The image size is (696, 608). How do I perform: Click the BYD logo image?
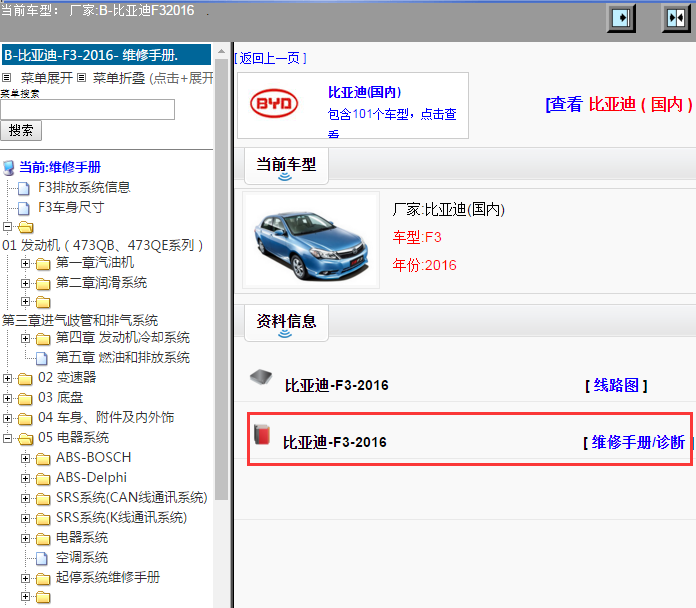274,104
